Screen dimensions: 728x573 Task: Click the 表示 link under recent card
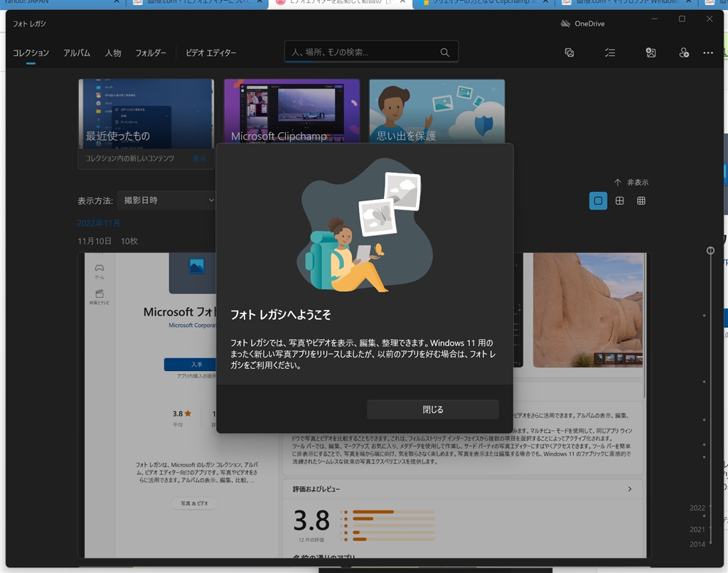pyautogui.click(x=200, y=159)
